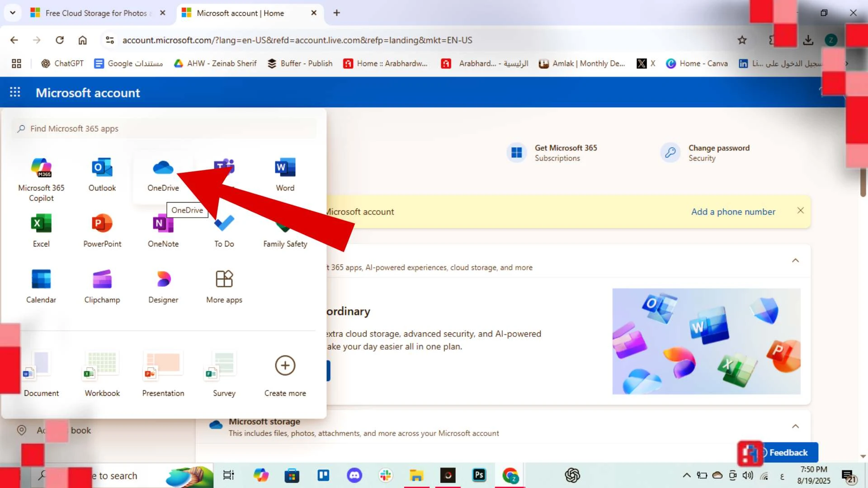The width and height of the screenshot is (868, 488).
Task: Open the browser apps grid shortcut
Action: coord(16,64)
